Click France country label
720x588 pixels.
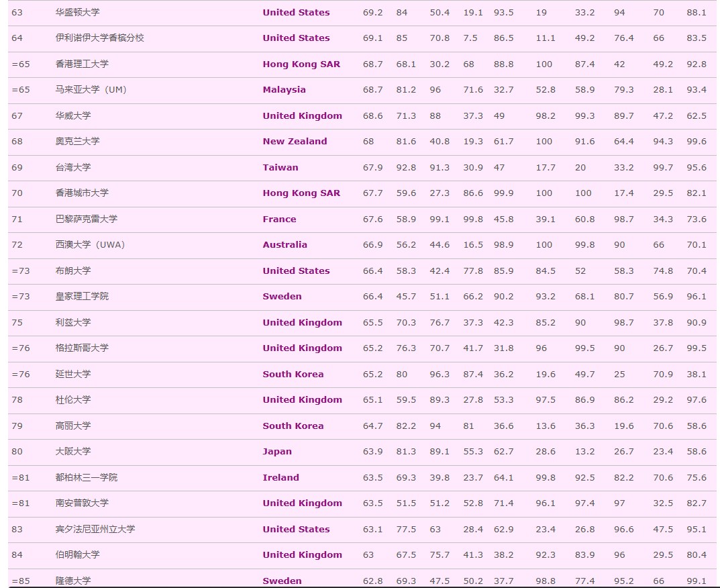[x=279, y=219]
